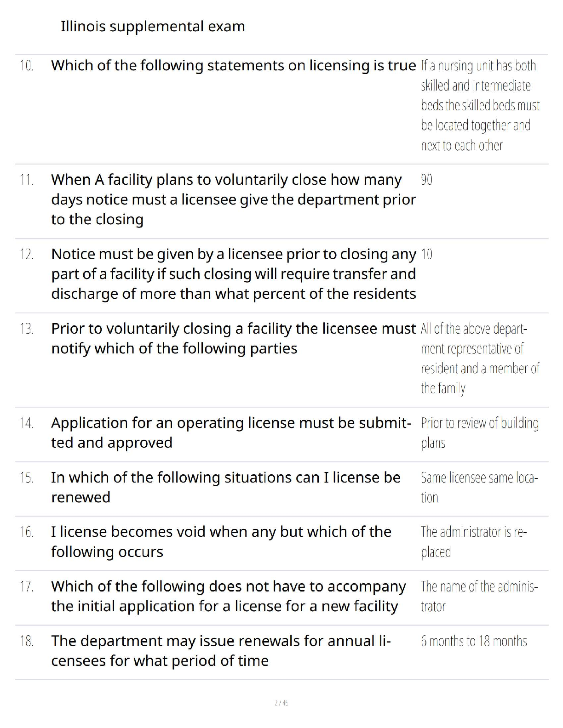Click question 12 about percent of residents
The image size is (563, 728).
pyautogui.click(x=233, y=274)
